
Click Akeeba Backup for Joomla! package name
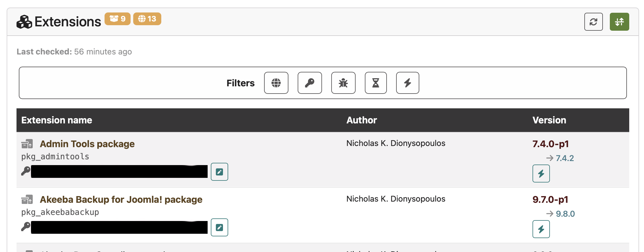point(121,200)
